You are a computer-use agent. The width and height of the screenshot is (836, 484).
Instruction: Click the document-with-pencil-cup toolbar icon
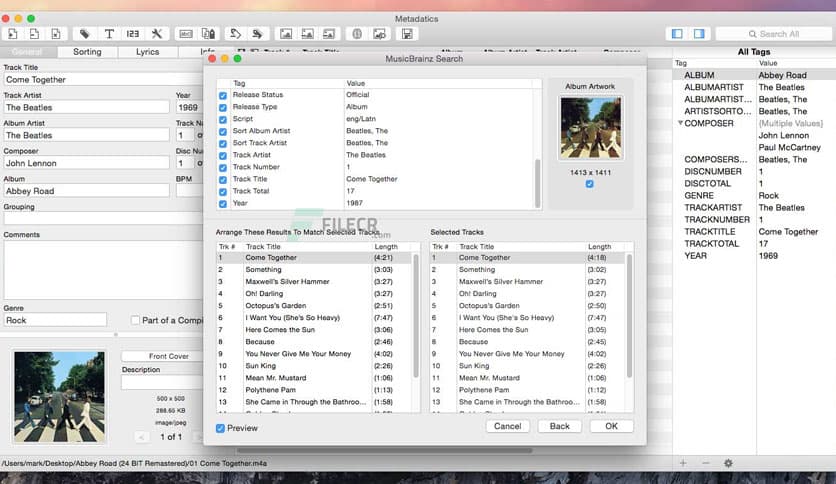point(208,34)
